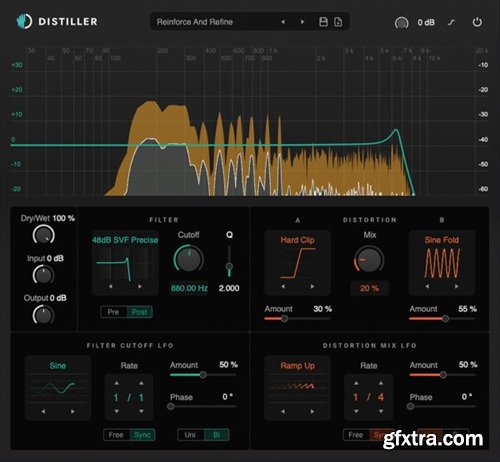
Task: Click Filter Cutoff LFO Amount slider handle
Action: (203, 375)
